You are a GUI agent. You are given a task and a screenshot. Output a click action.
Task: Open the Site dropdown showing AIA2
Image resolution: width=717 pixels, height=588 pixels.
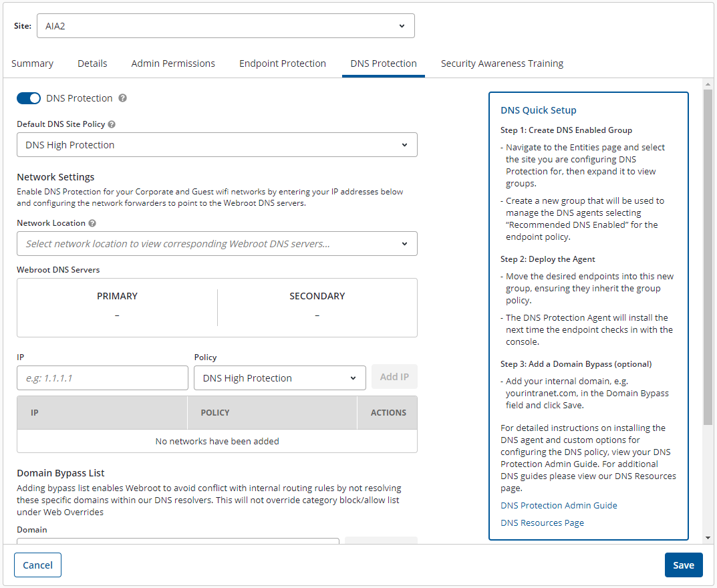pos(225,25)
